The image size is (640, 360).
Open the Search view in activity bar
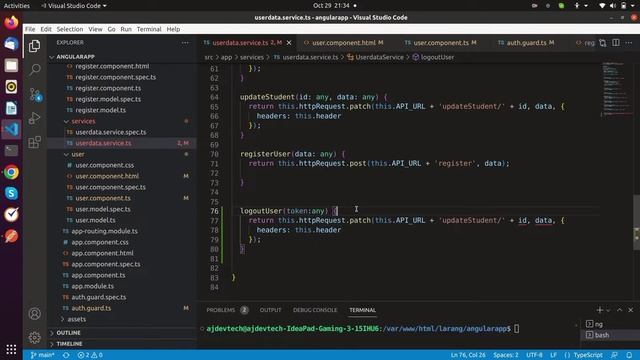[x=35, y=70]
